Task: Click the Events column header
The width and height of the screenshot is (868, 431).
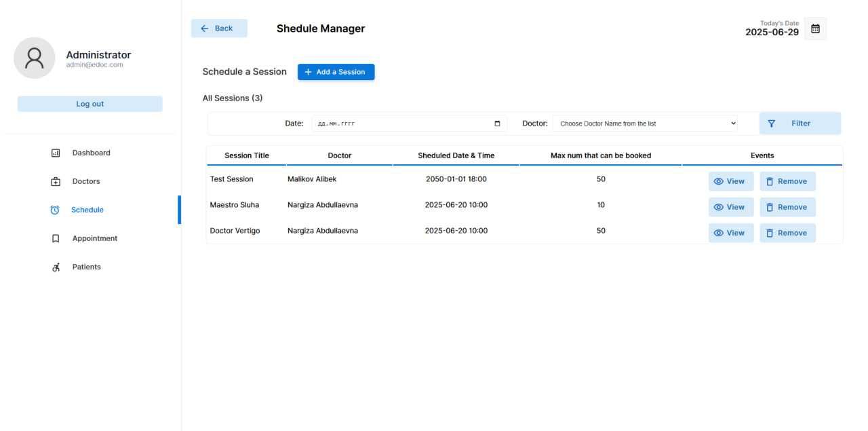Action: [x=762, y=155]
